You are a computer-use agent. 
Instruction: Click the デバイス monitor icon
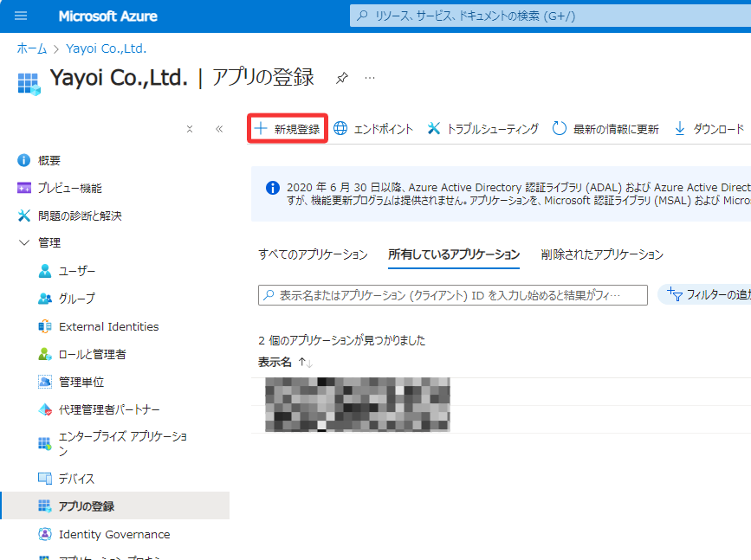(x=44, y=478)
